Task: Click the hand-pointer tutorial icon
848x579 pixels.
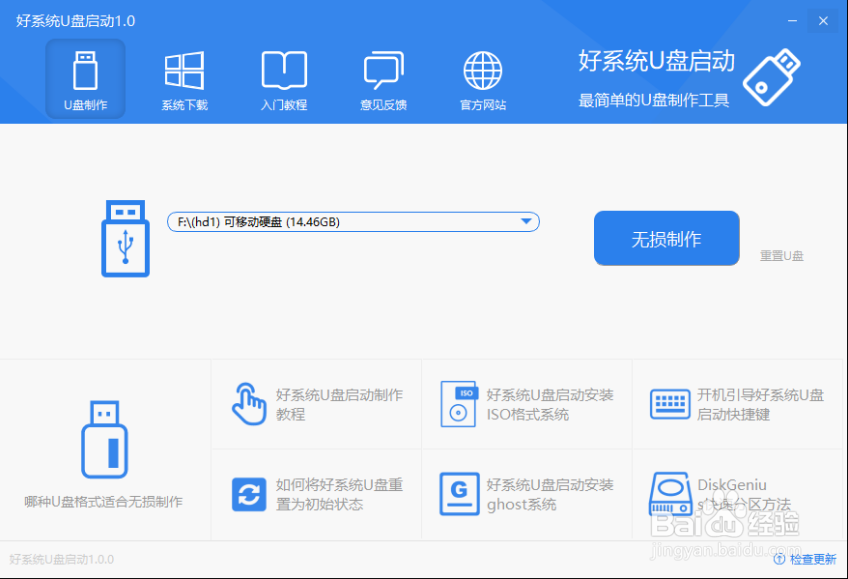Action: 249,404
